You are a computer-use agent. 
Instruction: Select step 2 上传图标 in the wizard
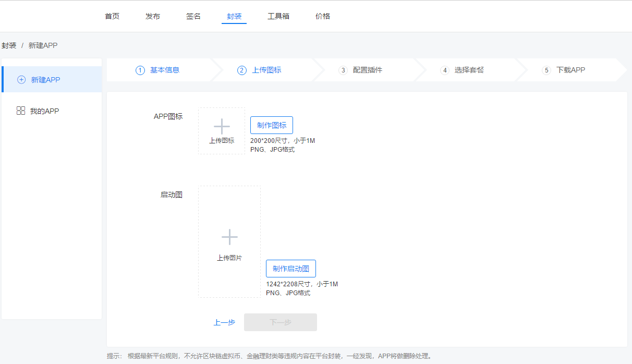point(260,70)
